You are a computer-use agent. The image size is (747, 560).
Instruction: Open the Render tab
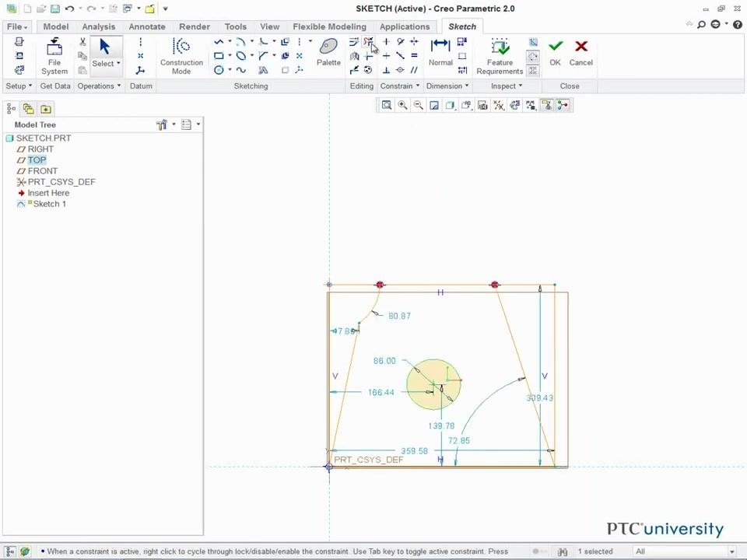195,26
